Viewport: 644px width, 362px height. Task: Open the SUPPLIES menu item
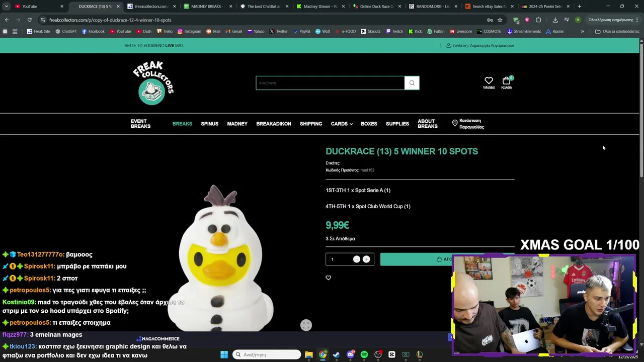(397, 124)
